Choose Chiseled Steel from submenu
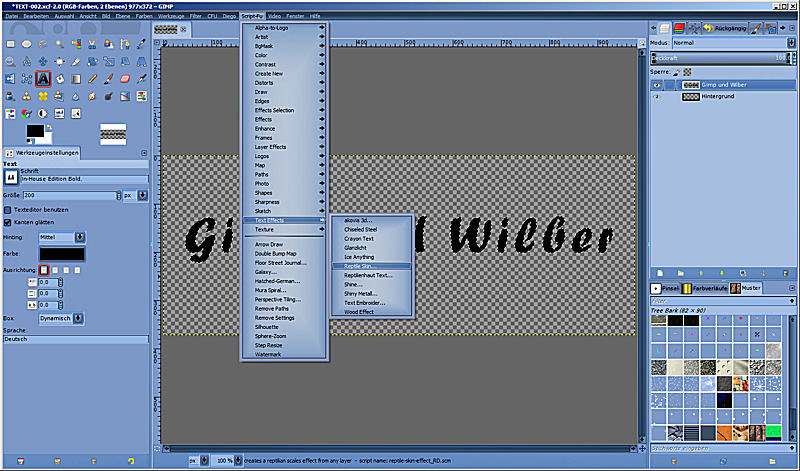 (x=371, y=230)
